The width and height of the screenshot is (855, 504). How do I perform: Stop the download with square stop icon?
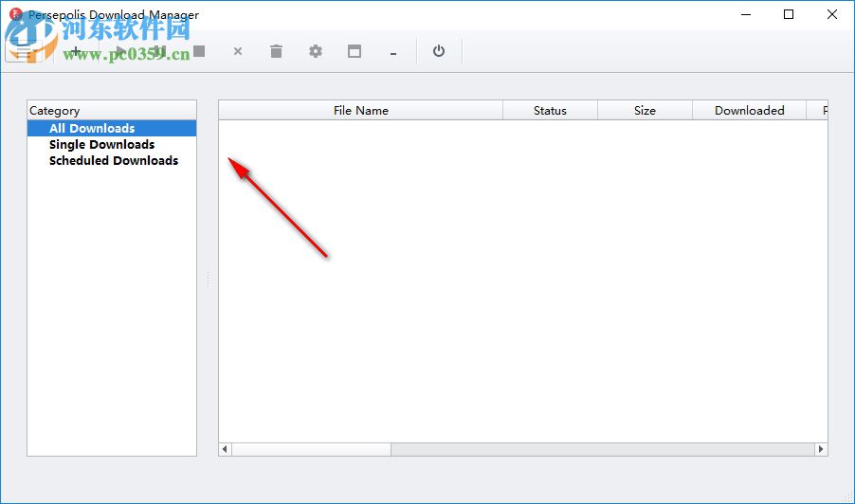(199, 51)
